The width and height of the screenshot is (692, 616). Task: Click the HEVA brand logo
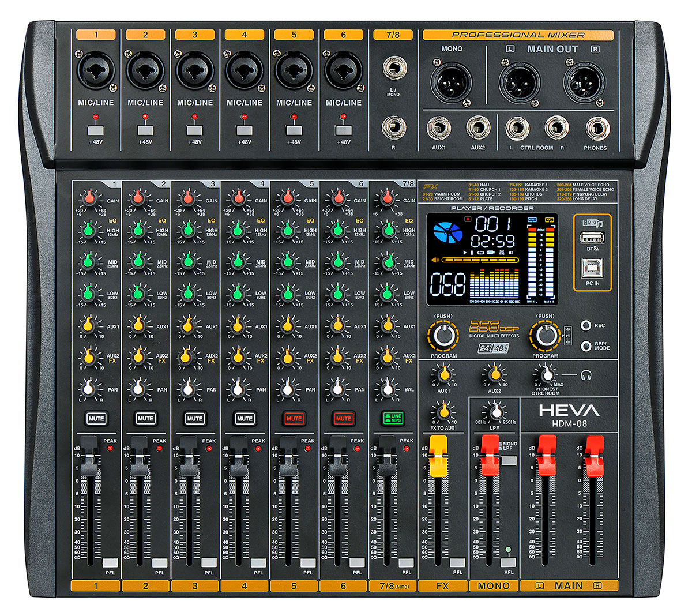(x=569, y=411)
